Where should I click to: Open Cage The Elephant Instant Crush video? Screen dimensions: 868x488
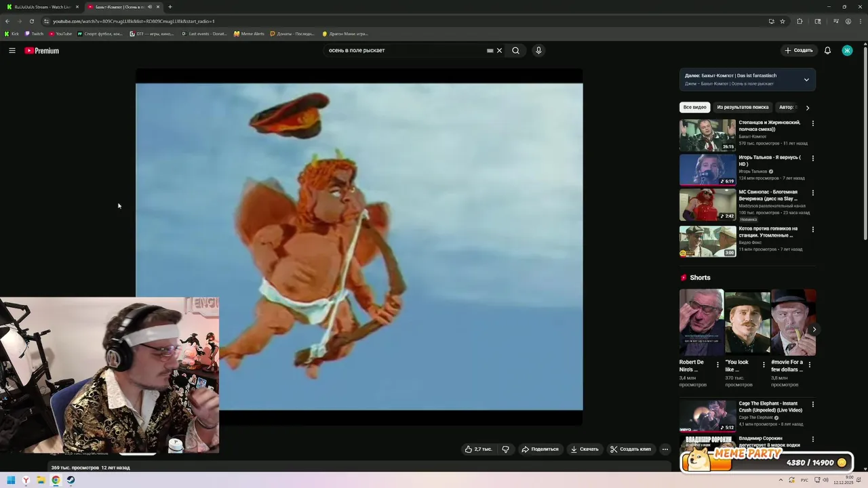coord(707,416)
